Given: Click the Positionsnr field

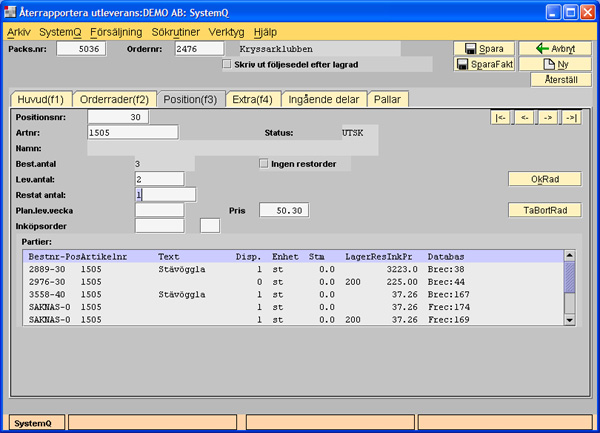Looking at the screenshot, I should 118,117.
